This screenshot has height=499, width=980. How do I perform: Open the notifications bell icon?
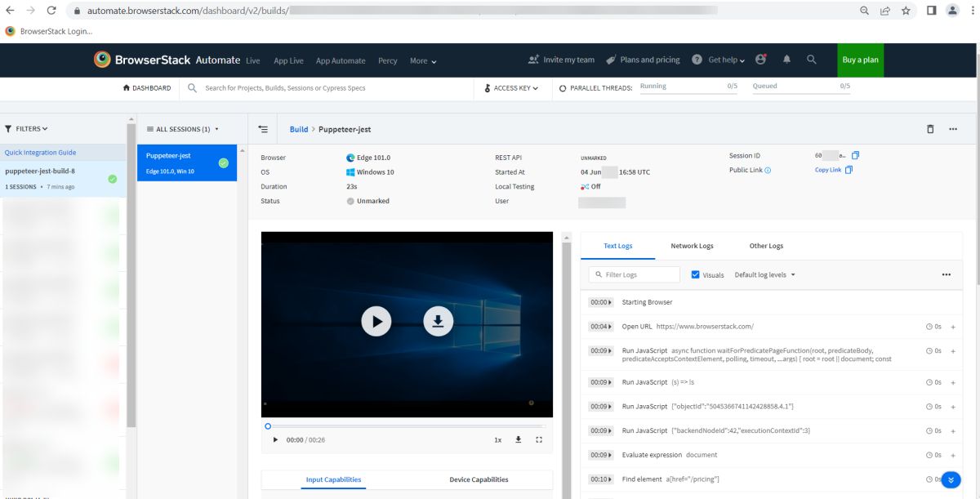[786, 60]
